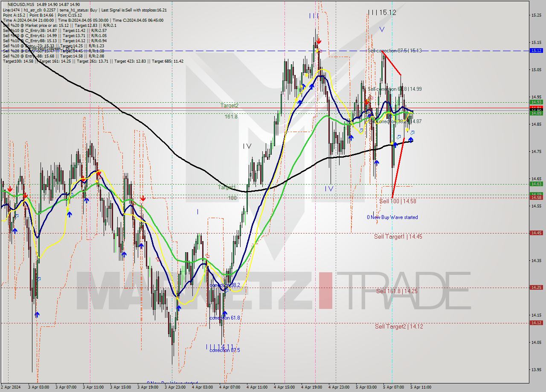Screen dimensions: 546x392
Task: Select the 'Target100: 14.58' targets summary line
Action: click(x=93, y=61)
